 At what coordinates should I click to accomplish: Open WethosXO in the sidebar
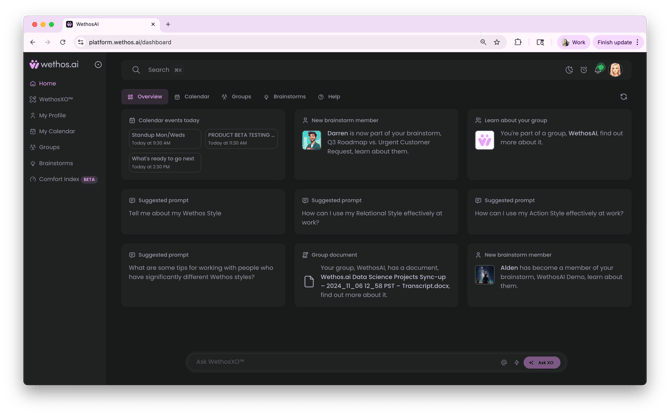51,100
